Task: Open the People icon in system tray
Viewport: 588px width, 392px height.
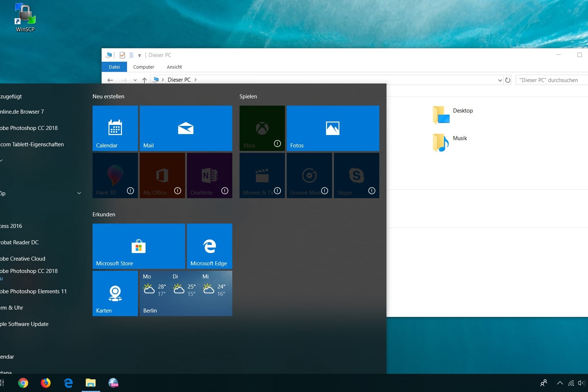Action: pos(544,383)
